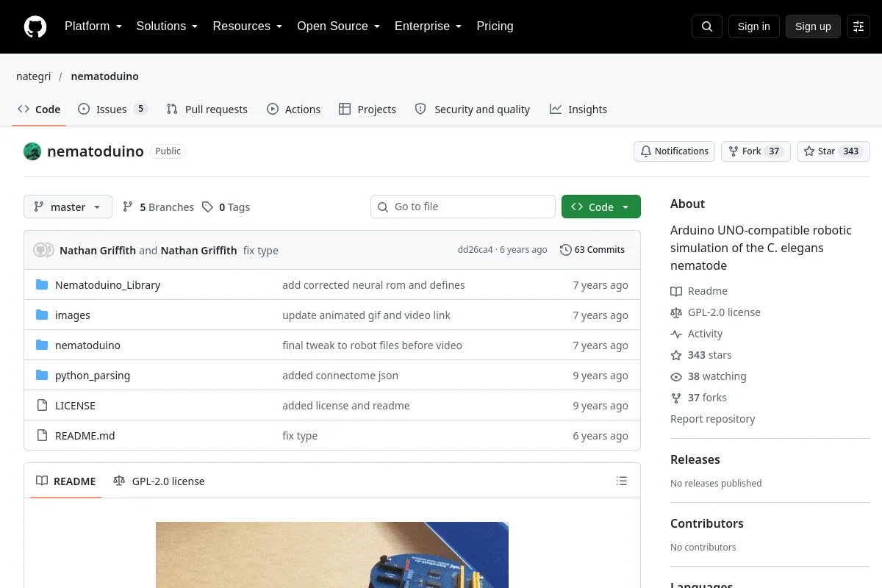Open commit message 'fix type' in header row
This screenshot has height=588, width=882.
261,251
